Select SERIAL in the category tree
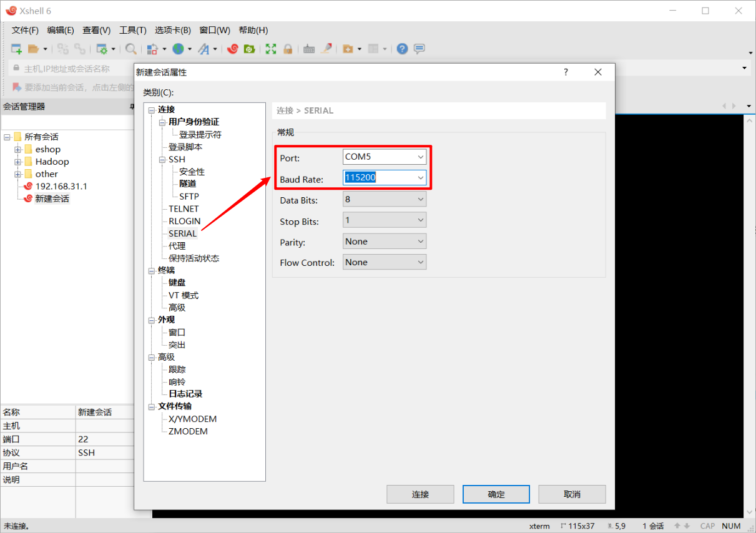 tap(183, 233)
